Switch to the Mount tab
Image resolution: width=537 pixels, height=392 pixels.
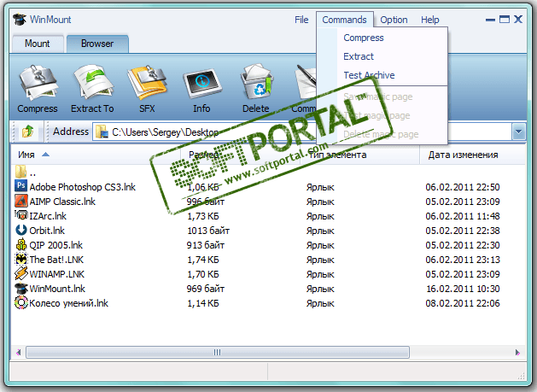(x=38, y=44)
